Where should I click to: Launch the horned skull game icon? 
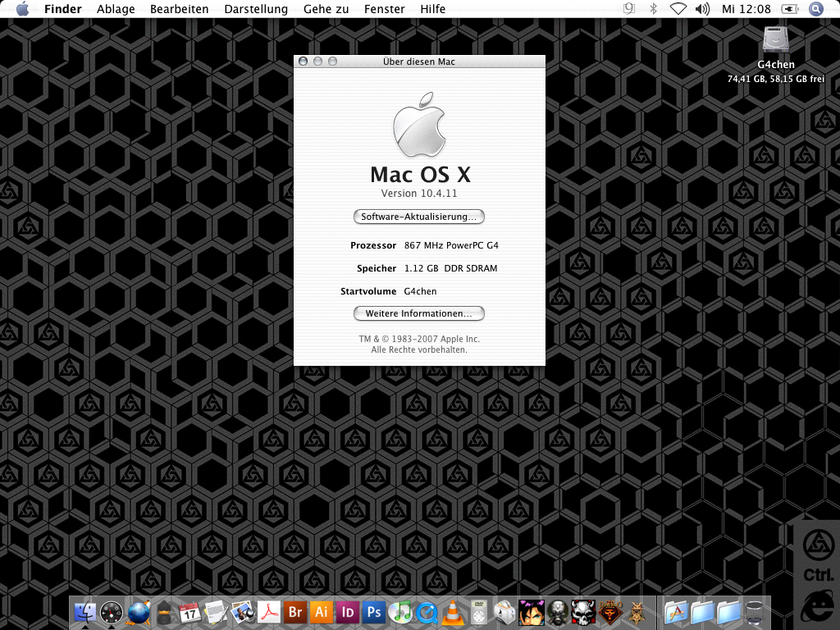[583, 612]
